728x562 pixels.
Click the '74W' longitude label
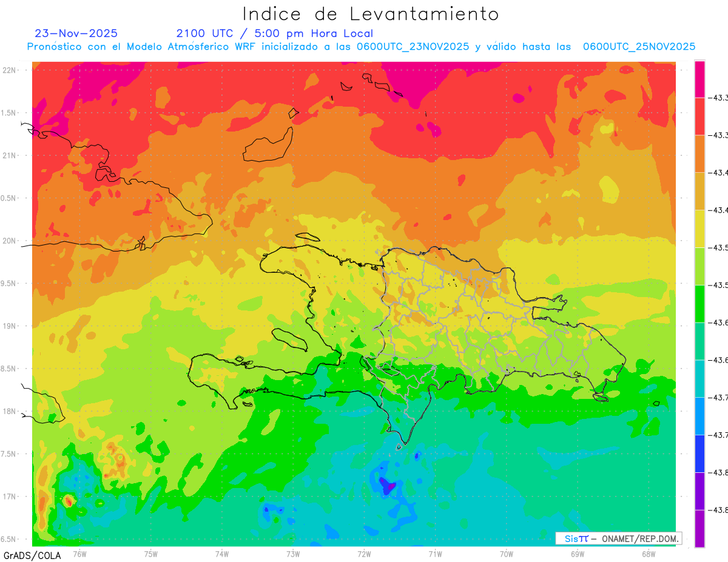pyautogui.click(x=221, y=554)
